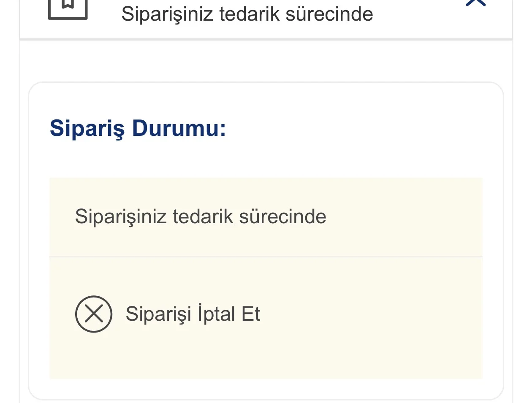Click the "Et" word ending the cancel label

coord(251,314)
